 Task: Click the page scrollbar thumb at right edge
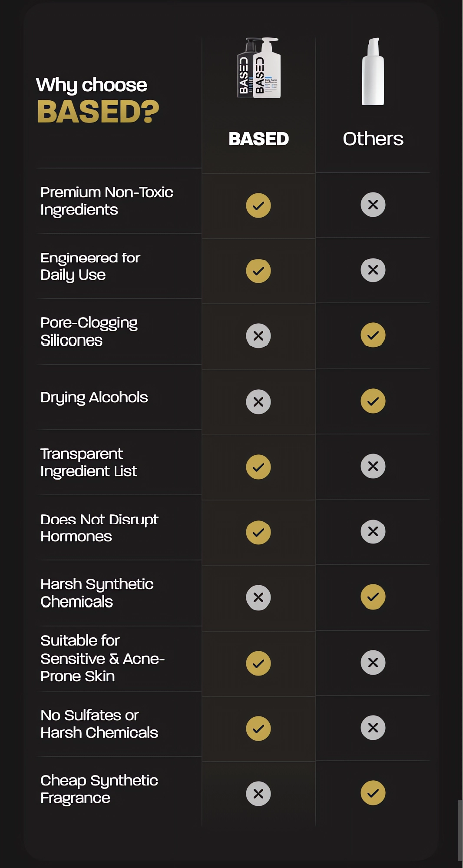[x=460, y=830]
